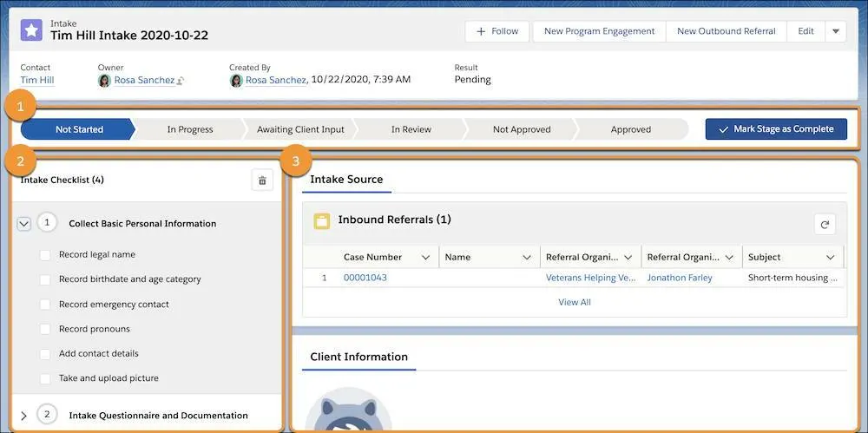868x433 pixels.
Task: Click the Intake Checklist (4) heading
Action: [x=62, y=180]
